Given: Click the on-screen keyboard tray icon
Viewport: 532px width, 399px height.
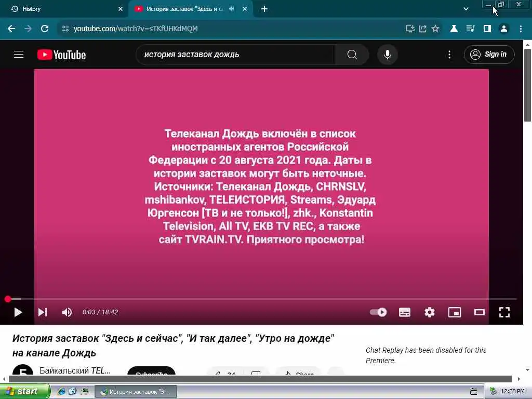Looking at the screenshot, I should 474,392.
